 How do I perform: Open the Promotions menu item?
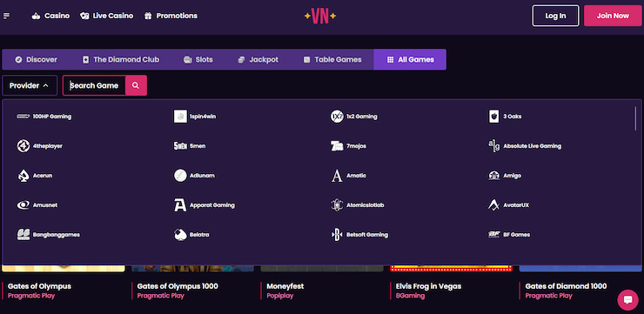pos(171,16)
